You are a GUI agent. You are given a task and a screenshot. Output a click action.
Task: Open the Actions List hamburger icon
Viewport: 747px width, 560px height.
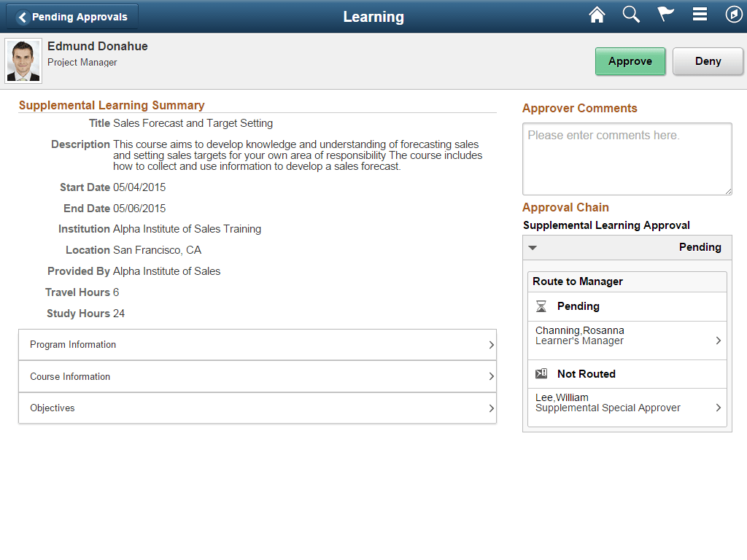click(x=700, y=14)
